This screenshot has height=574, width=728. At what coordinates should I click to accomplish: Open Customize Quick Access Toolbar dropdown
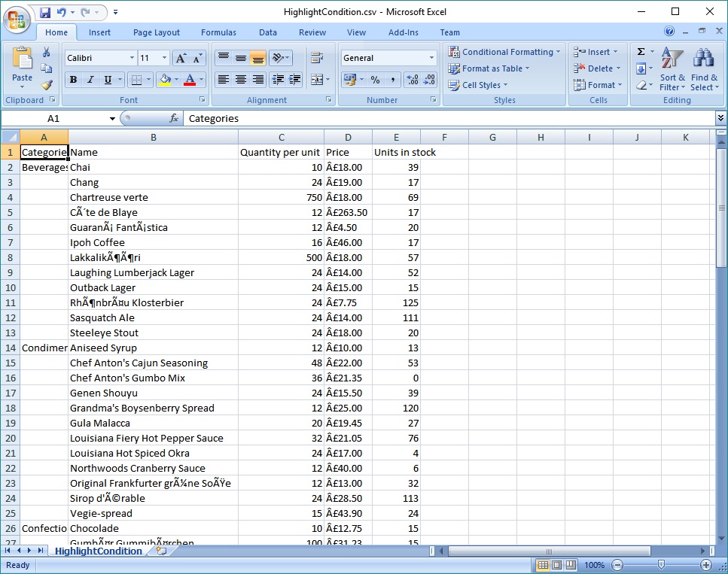116,13
